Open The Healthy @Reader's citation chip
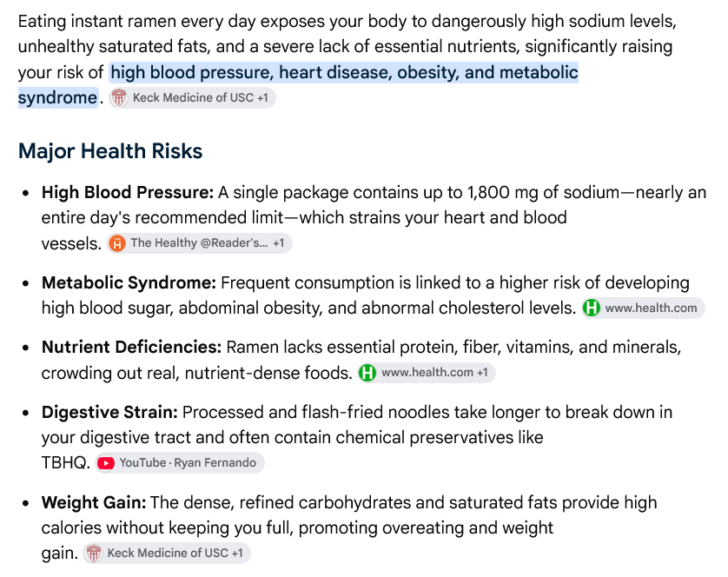 [x=200, y=243]
